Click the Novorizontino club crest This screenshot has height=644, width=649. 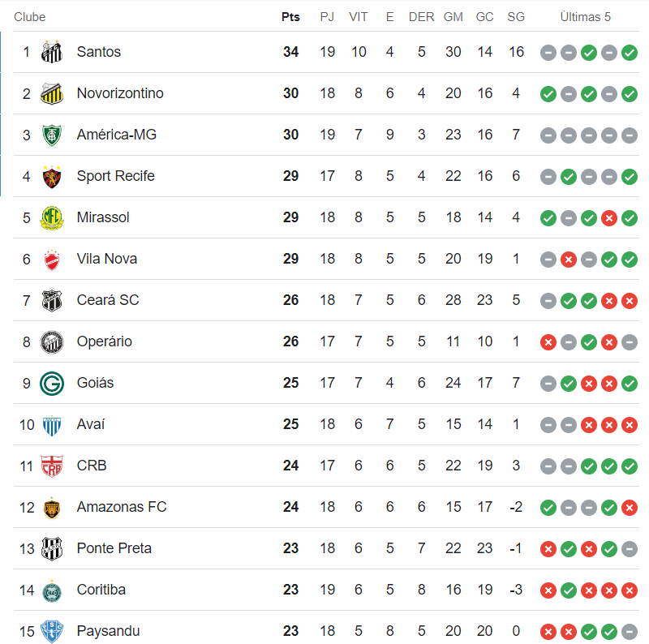51,93
